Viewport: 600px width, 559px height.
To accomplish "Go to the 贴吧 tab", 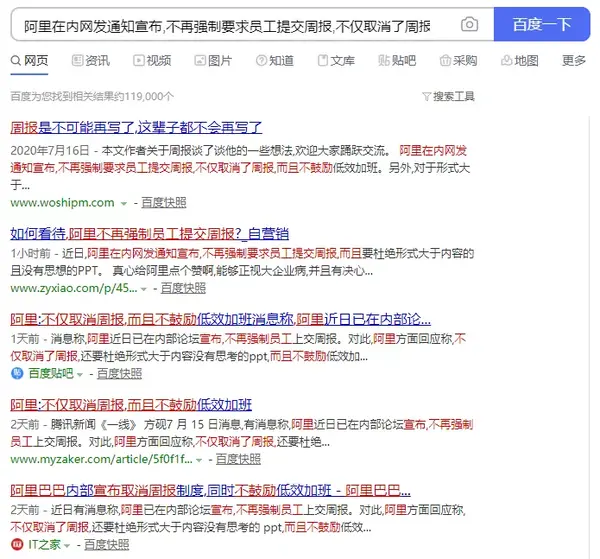I will [x=397, y=60].
